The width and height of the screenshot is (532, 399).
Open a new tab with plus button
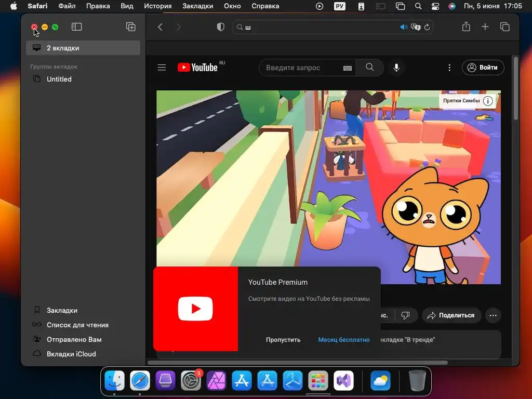485,27
